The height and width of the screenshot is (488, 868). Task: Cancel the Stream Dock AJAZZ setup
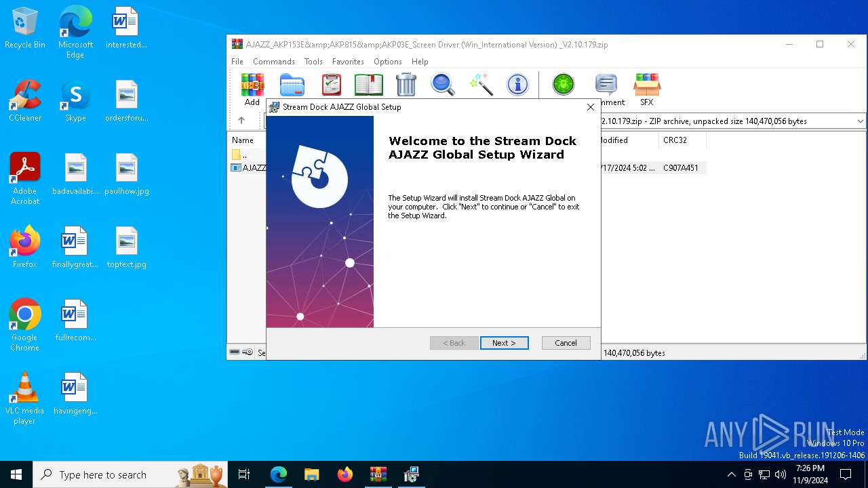click(x=566, y=343)
